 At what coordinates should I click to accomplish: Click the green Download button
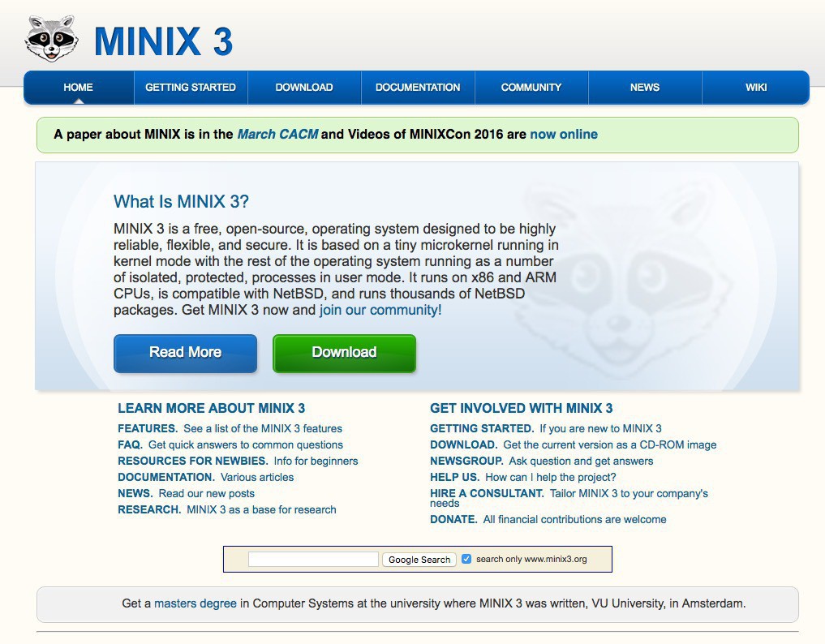(x=344, y=353)
